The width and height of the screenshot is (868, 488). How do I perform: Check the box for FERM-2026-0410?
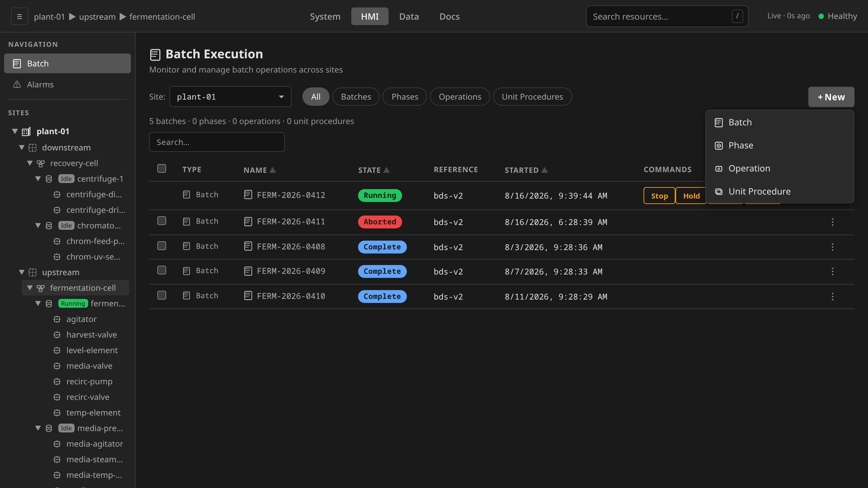click(x=162, y=295)
